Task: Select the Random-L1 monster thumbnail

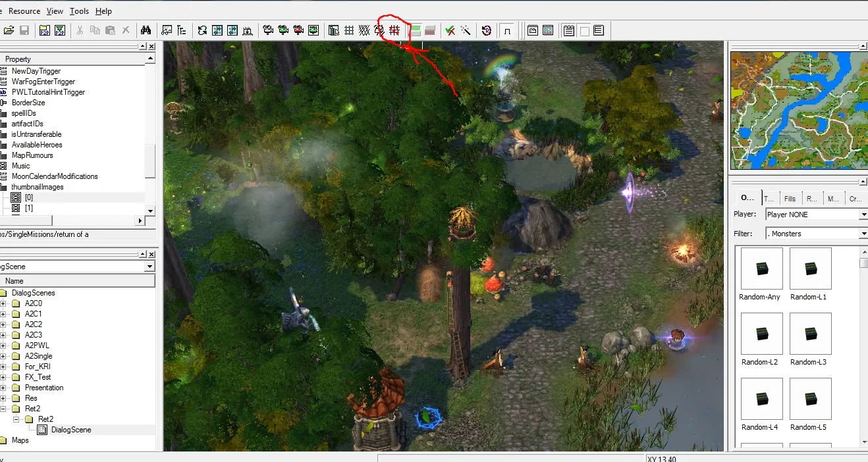Action: click(x=810, y=269)
